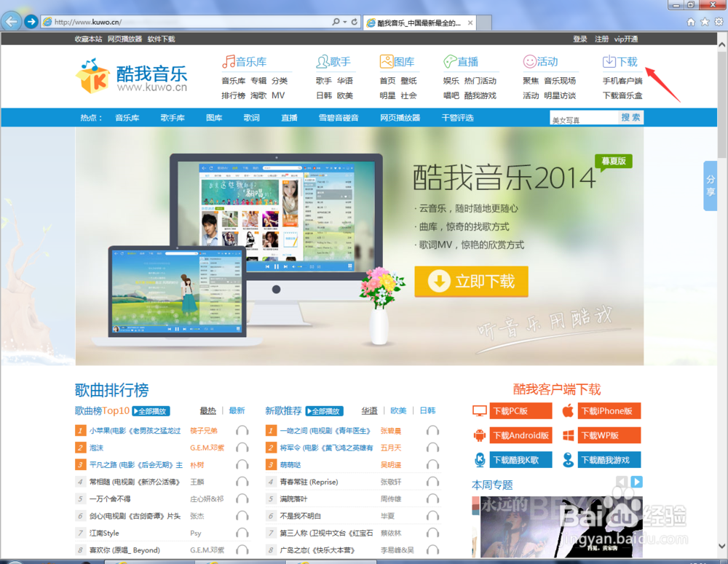
Task: Open 歌手库 in the blue navigation bar
Action: [x=173, y=118]
